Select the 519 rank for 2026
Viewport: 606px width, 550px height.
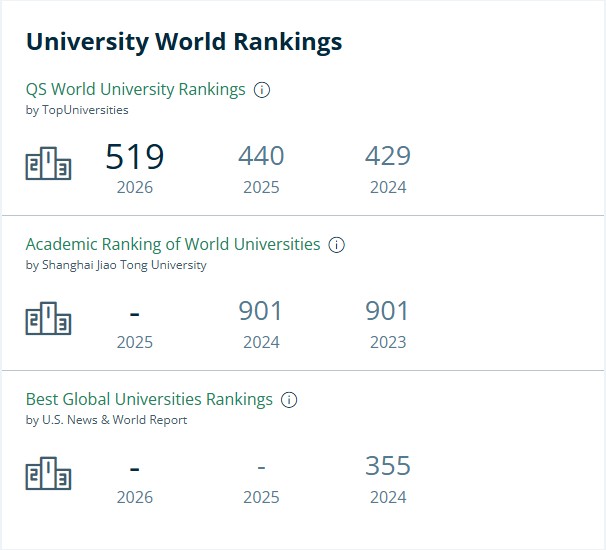(135, 157)
